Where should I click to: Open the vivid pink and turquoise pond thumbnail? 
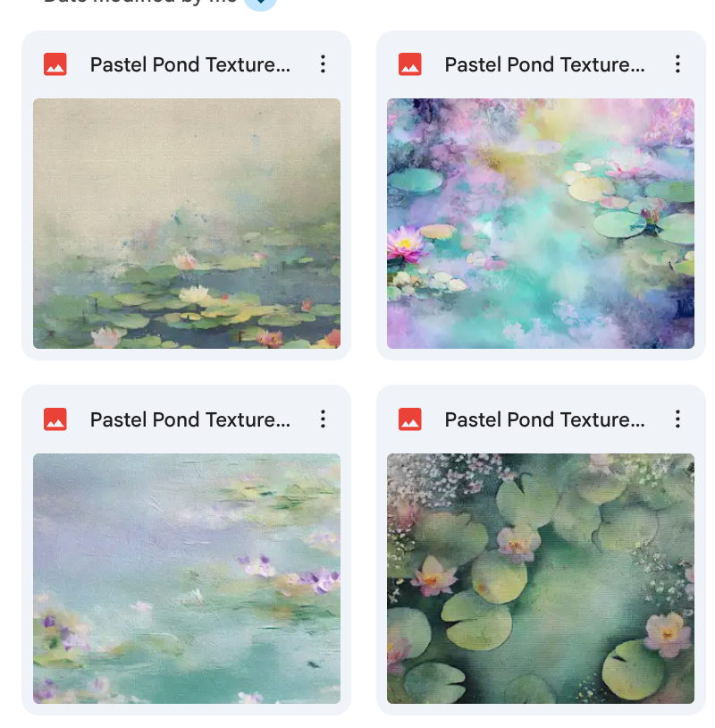(541, 224)
